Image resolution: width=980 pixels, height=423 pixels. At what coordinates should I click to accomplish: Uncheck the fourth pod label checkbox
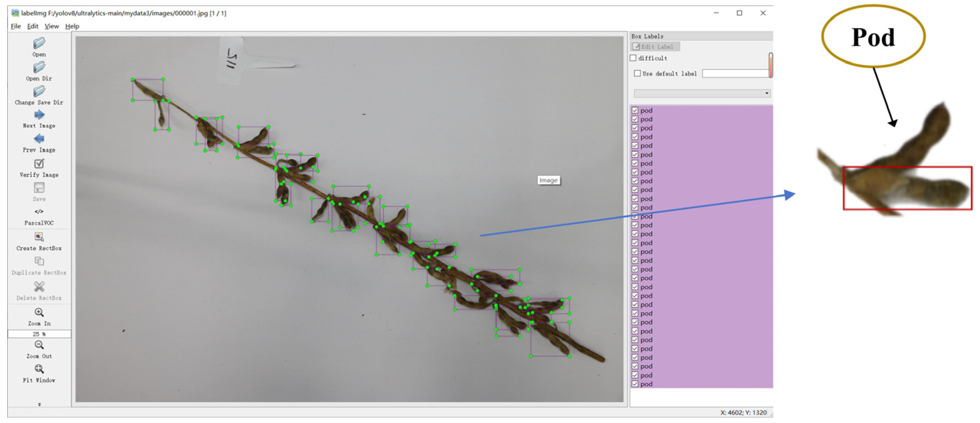tap(635, 137)
